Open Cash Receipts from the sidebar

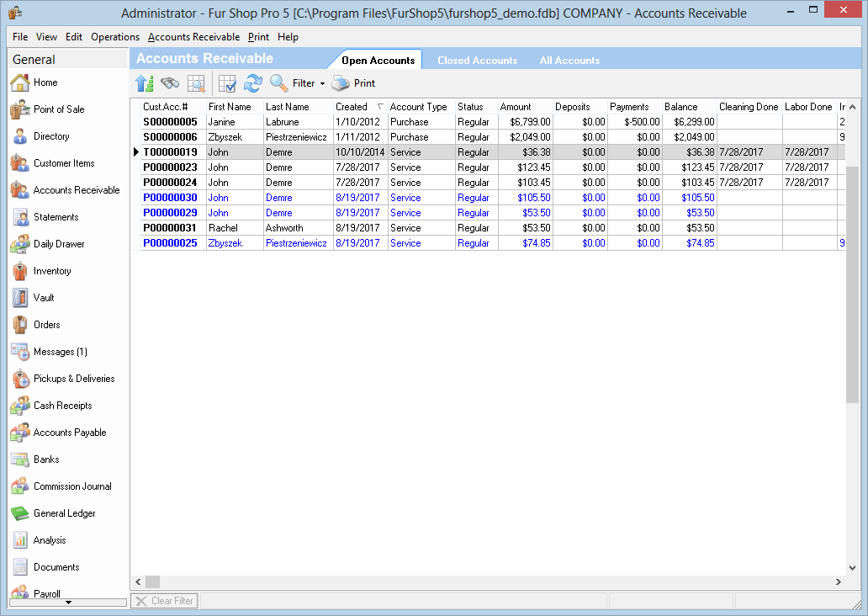click(62, 406)
